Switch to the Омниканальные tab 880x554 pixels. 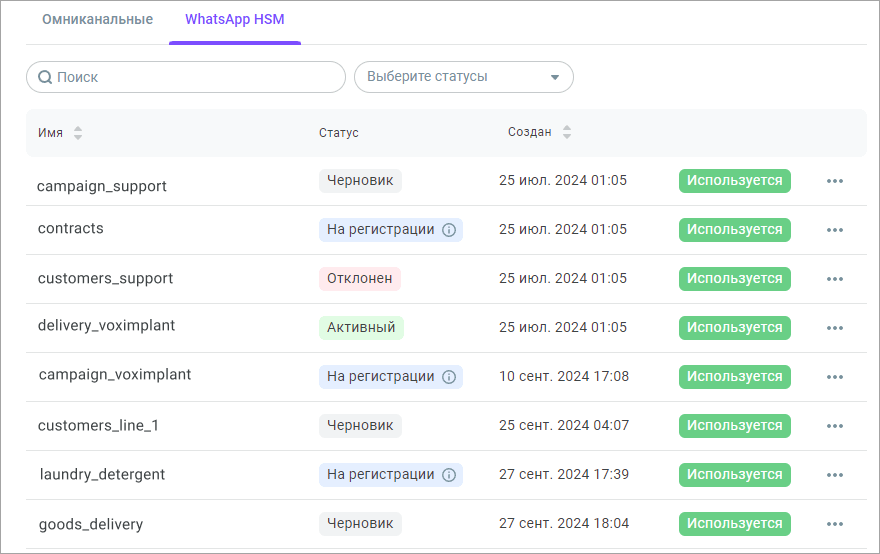98,19
